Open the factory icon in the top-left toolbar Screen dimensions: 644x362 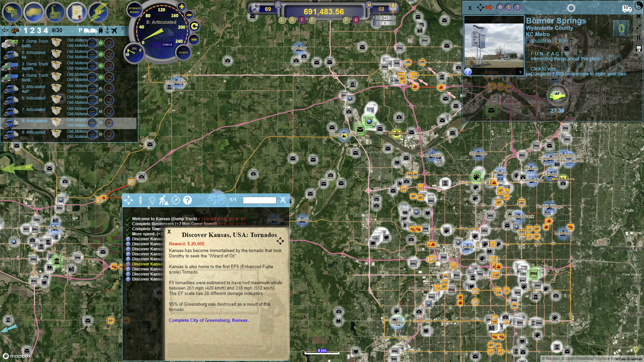click(x=55, y=13)
